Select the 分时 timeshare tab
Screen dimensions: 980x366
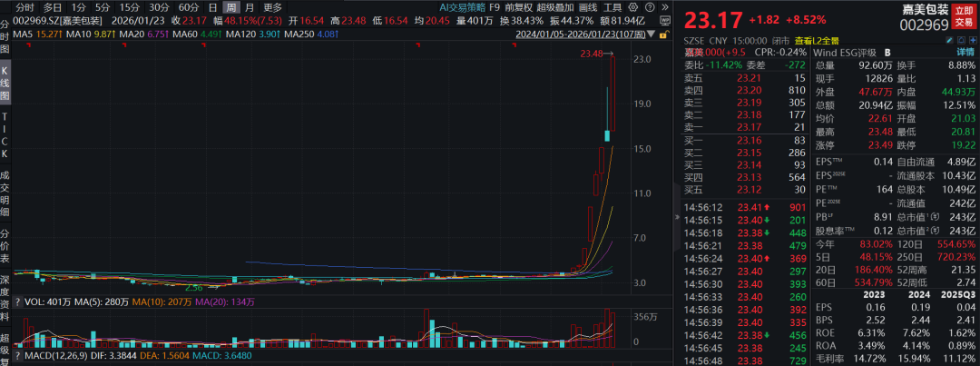click(x=24, y=7)
